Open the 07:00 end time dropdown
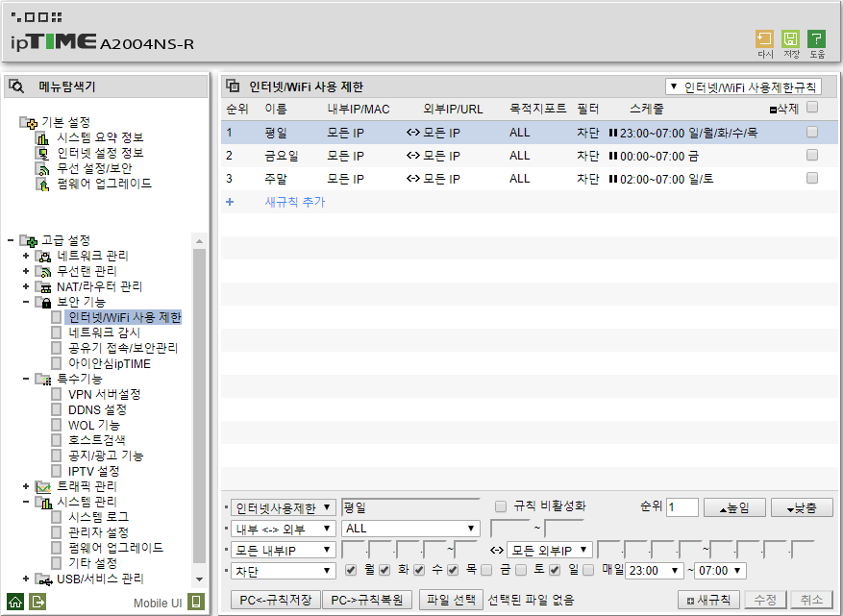Viewport: 843px width, 616px height. tap(720, 570)
